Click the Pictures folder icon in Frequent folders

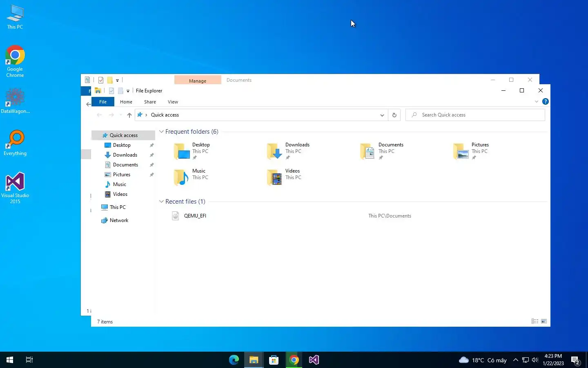click(x=461, y=151)
